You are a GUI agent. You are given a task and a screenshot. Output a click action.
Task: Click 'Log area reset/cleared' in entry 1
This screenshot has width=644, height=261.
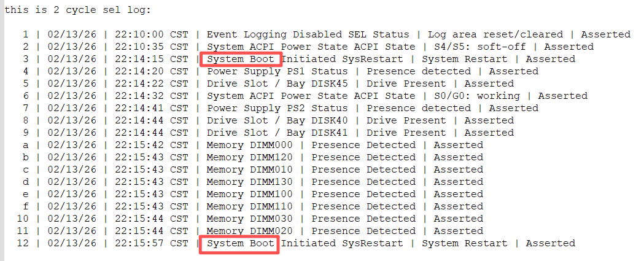tap(495, 34)
